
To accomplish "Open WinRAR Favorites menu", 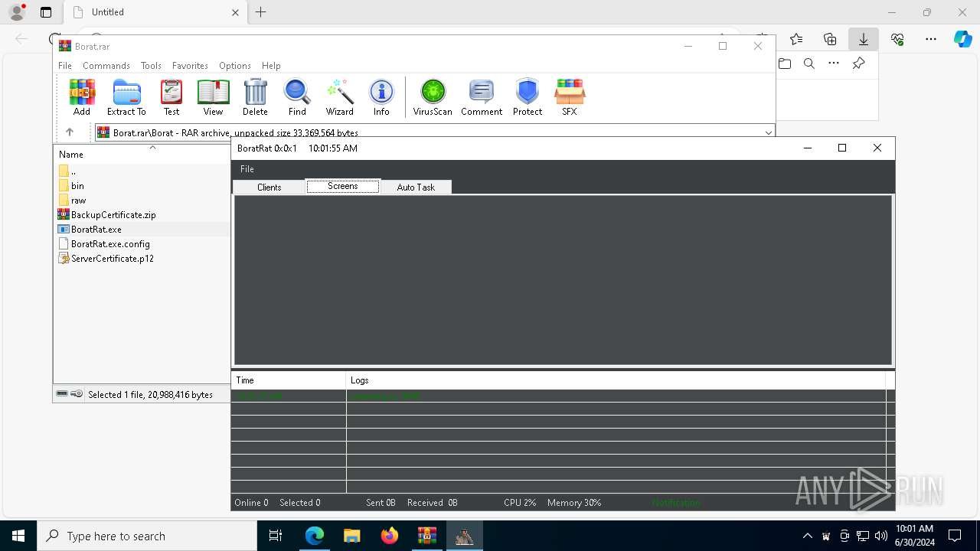I will point(190,66).
